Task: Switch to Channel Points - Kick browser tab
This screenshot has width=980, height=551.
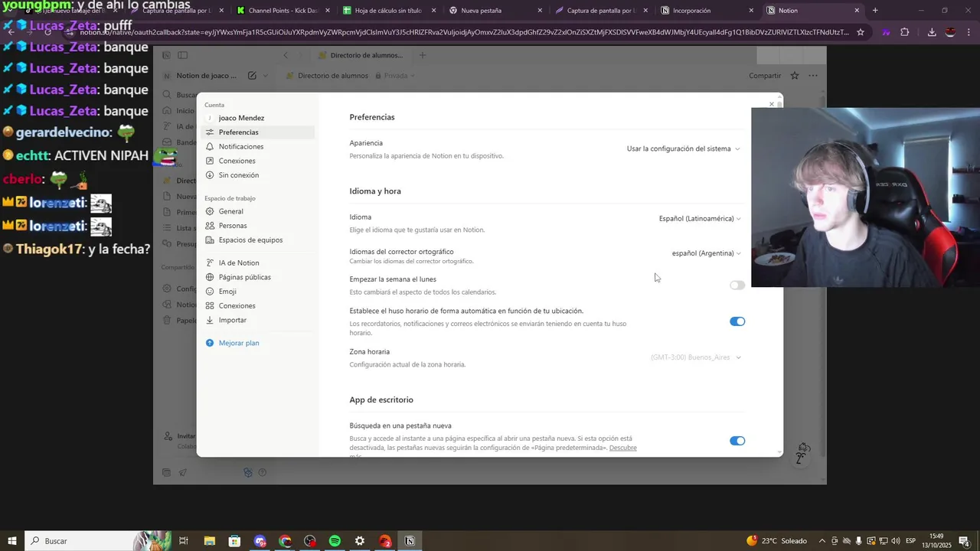Action: [283, 11]
